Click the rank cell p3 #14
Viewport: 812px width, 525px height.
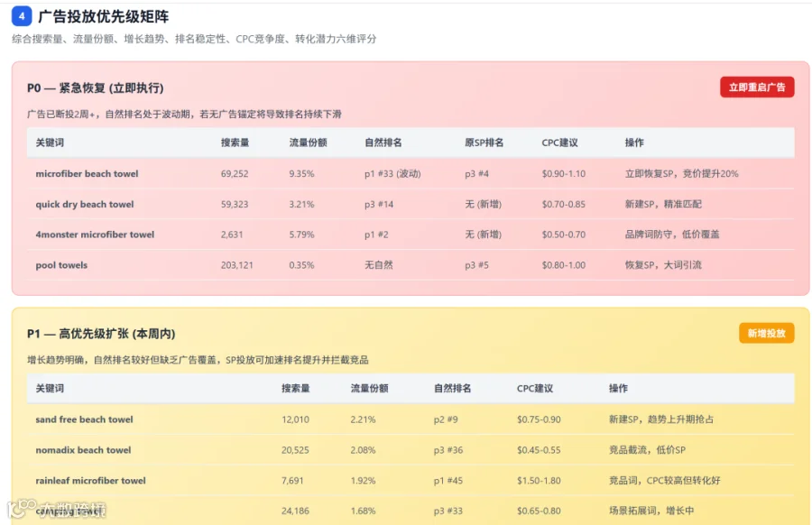pyautogui.click(x=379, y=205)
